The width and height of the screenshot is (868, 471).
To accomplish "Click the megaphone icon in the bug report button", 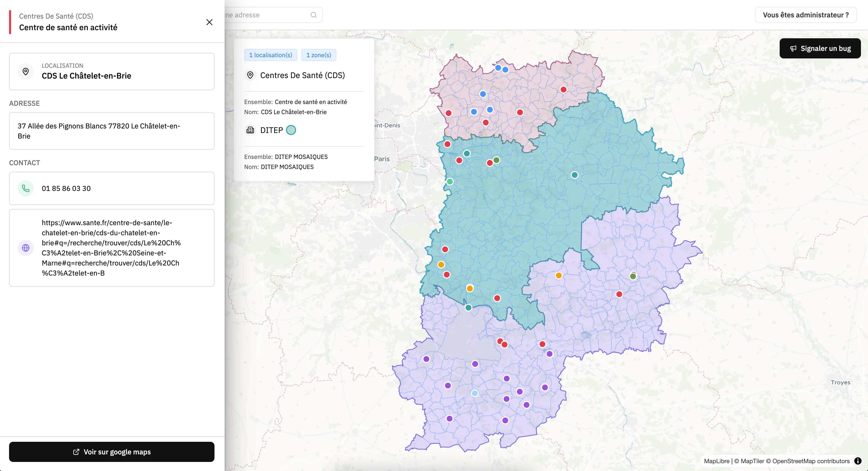I will coord(793,49).
